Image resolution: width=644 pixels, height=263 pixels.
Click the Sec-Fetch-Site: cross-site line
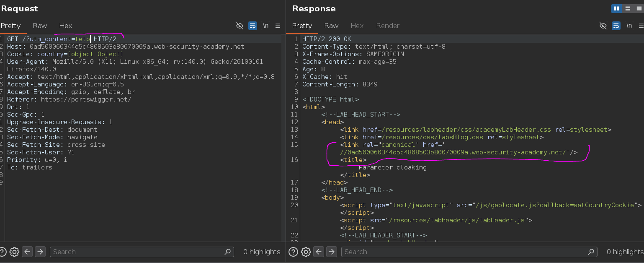pos(56,145)
